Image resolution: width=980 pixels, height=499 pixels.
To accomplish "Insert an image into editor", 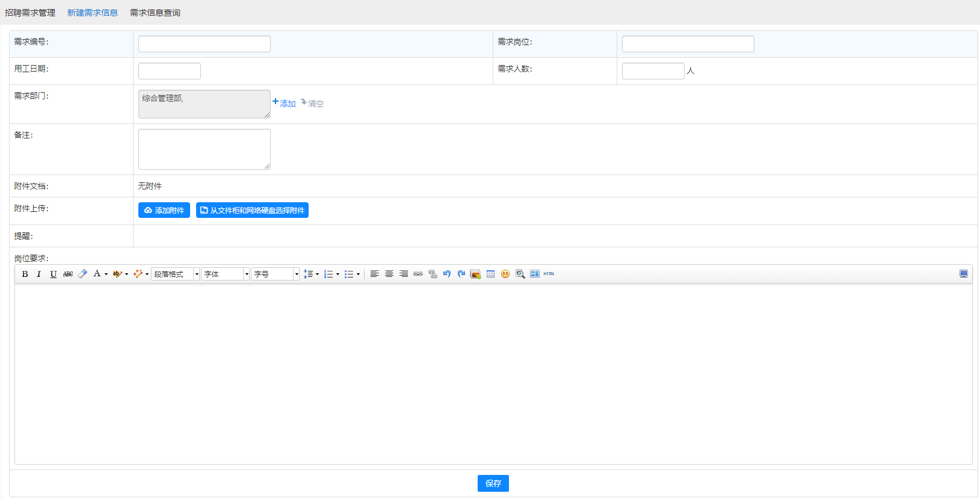I will click(x=475, y=274).
